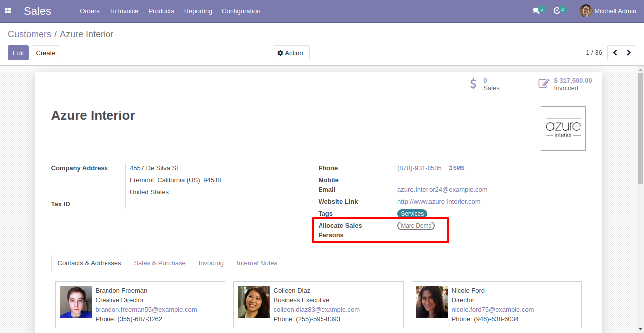This screenshot has width=644, height=333.
Task: Click the Allocate Sales Persons label
Action: (340, 230)
